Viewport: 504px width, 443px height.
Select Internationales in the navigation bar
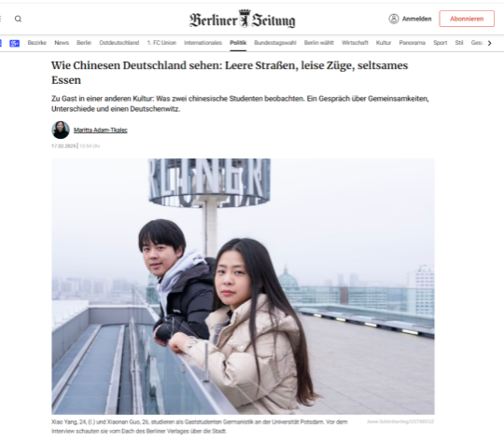pyautogui.click(x=203, y=43)
